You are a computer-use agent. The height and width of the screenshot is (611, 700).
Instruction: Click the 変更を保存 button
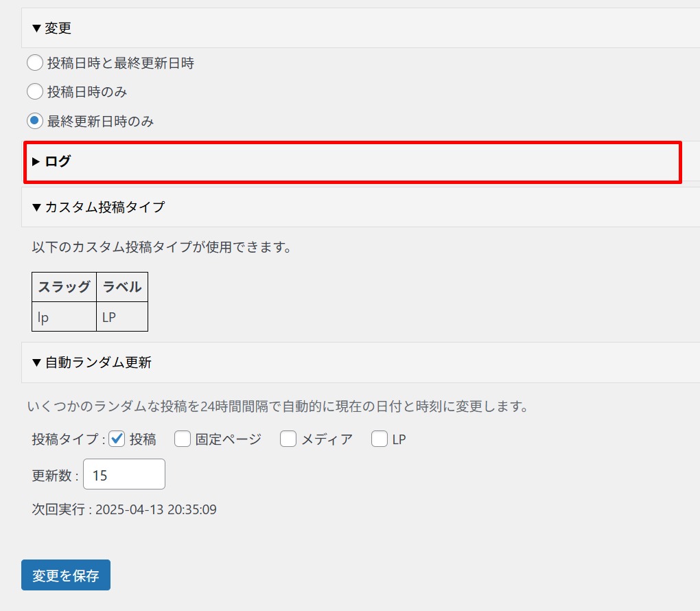click(66, 575)
